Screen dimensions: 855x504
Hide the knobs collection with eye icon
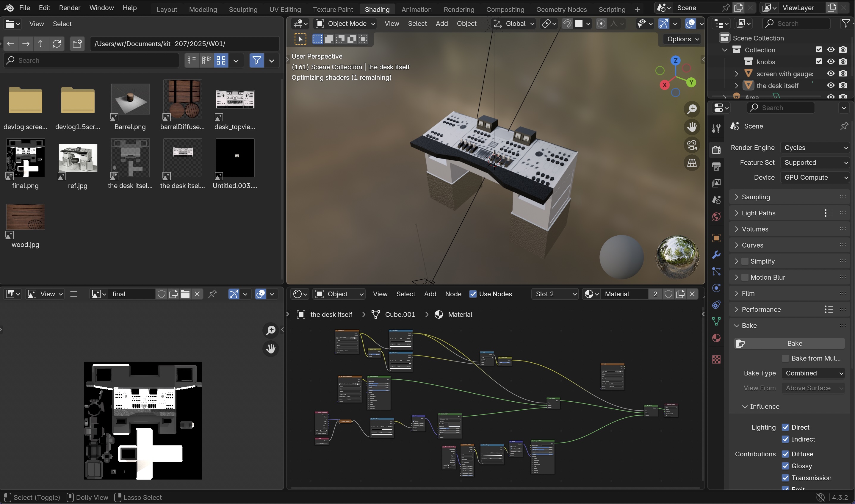point(831,62)
